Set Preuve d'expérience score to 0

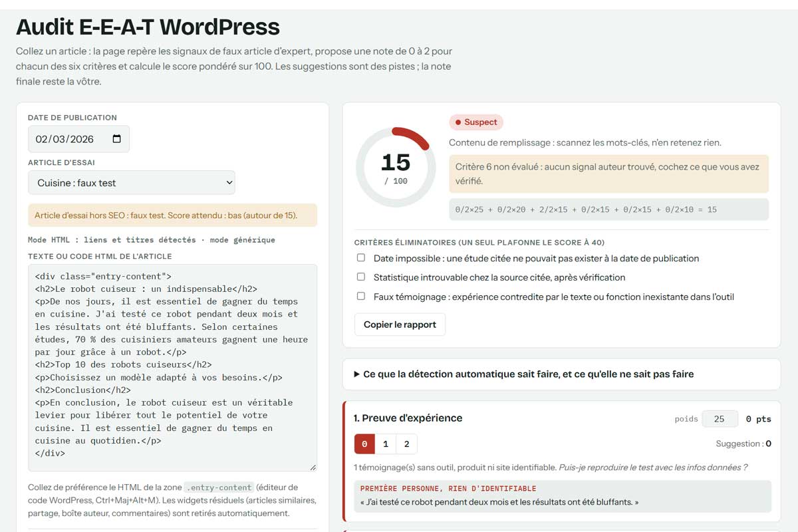[x=364, y=444]
